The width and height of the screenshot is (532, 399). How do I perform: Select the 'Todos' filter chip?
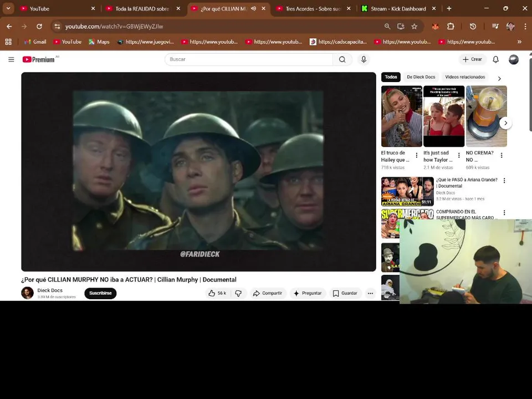point(391,77)
